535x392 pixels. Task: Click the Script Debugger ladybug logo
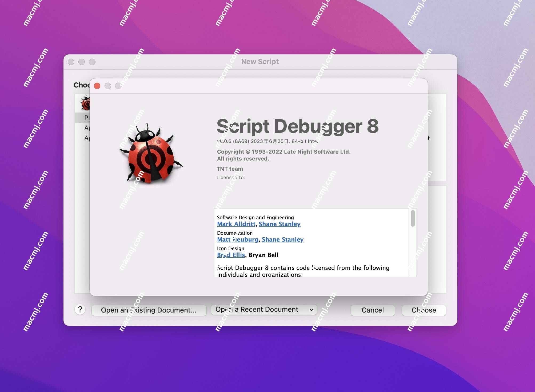point(151,154)
